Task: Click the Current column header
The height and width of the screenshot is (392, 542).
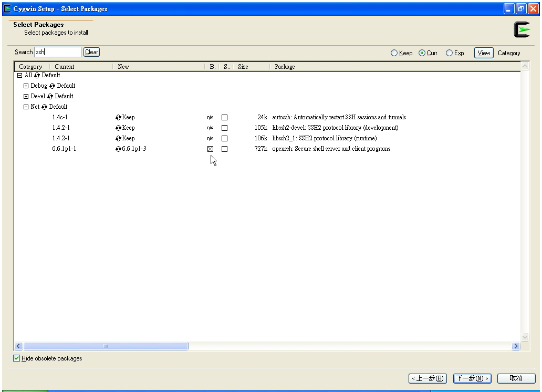Action: (x=81, y=67)
